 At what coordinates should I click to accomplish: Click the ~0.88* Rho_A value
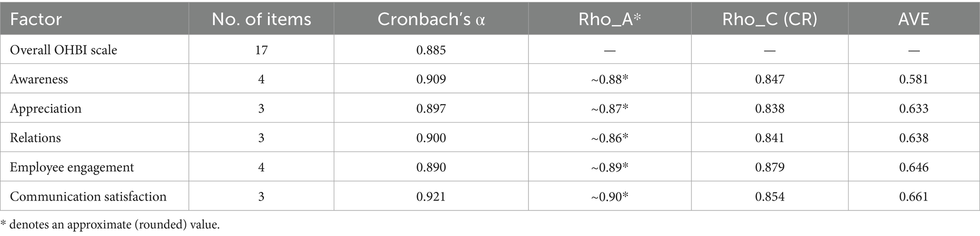pos(609,79)
